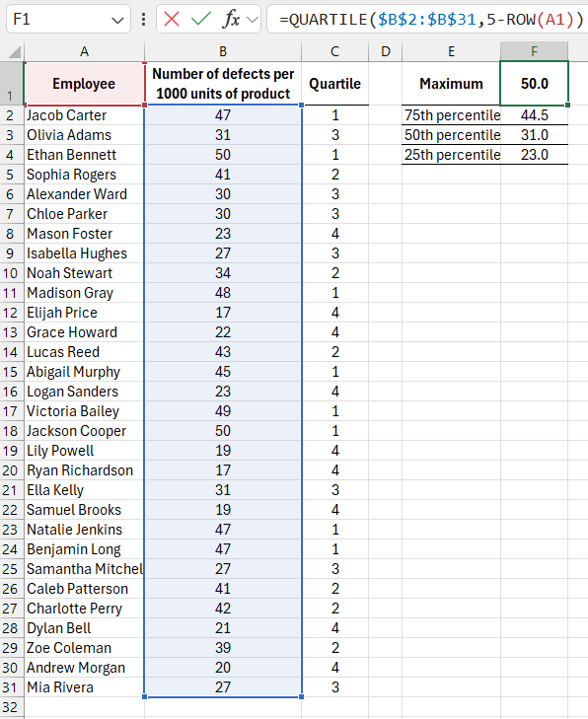This screenshot has width=588, height=719.
Task: Select the Isabella Hughes cell
Action: (84, 253)
